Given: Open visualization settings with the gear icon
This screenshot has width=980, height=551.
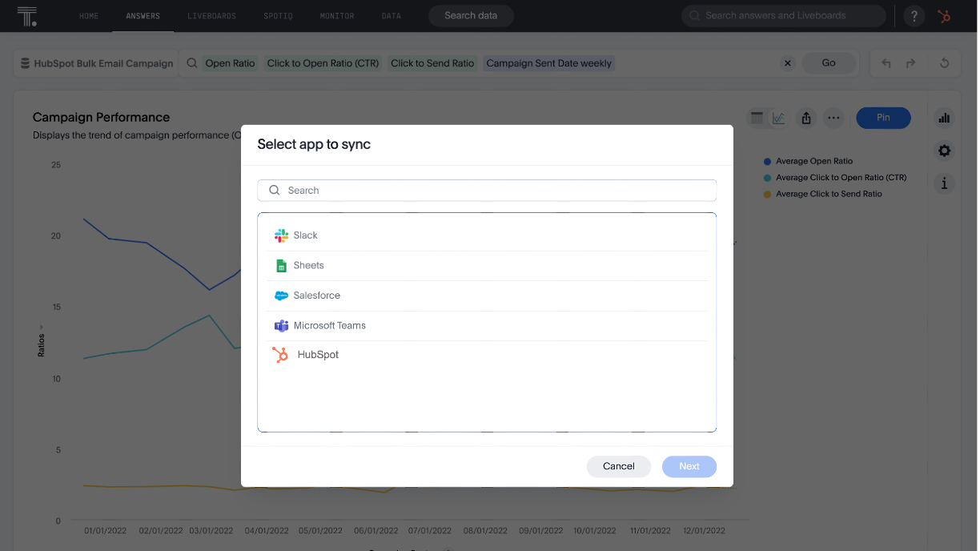Looking at the screenshot, I should point(944,151).
